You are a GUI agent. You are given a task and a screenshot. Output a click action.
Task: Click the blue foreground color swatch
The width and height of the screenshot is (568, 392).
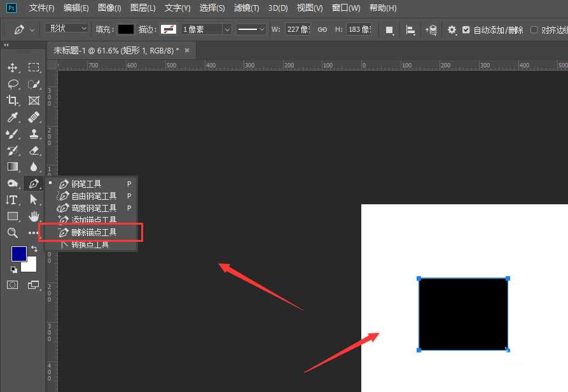[x=18, y=253]
